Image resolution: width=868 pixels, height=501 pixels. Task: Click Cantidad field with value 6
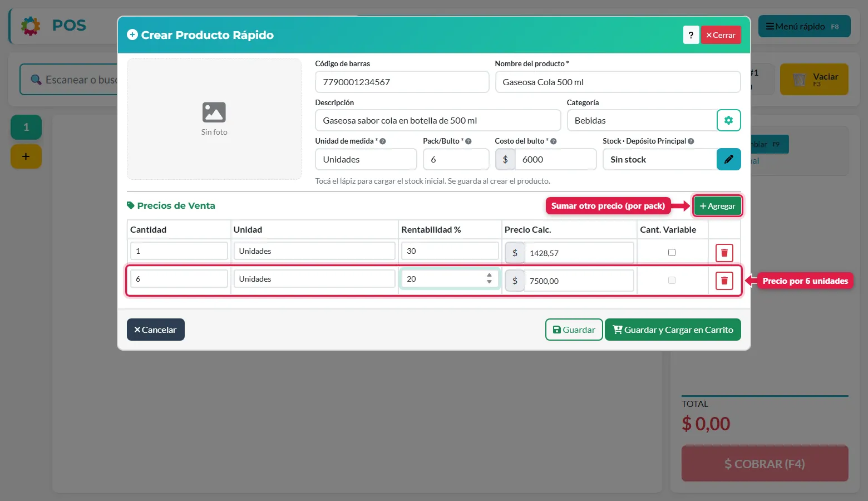179,279
